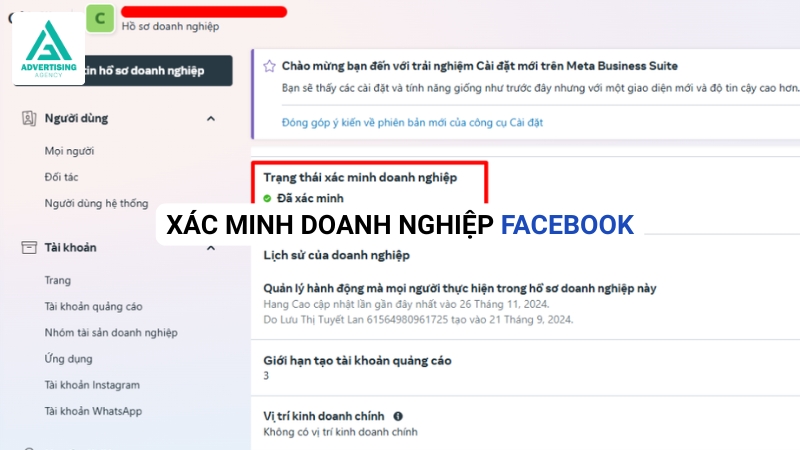The image size is (800, 450).
Task: Click the star icon in welcome banner
Action: (x=269, y=66)
